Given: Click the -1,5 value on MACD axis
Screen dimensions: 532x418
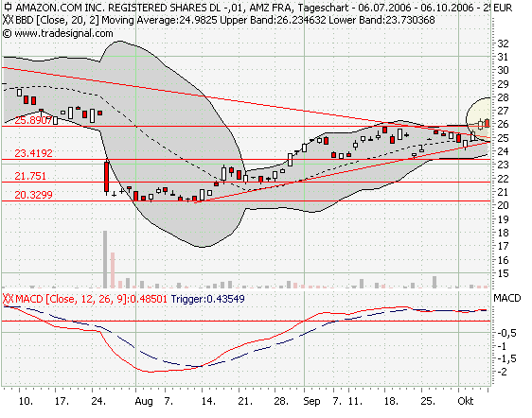Looking at the screenshot, I should (506, 358).
